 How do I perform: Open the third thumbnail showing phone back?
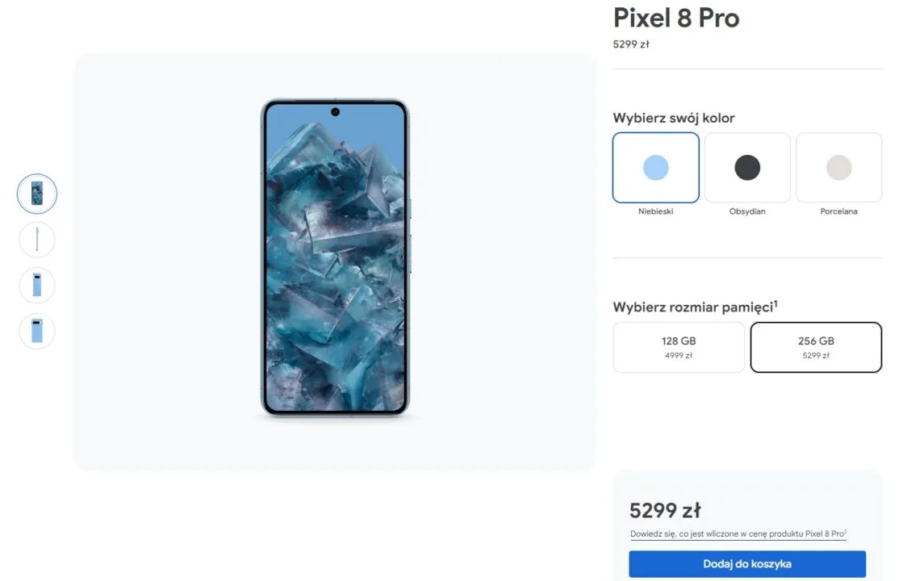coord(37,285)
